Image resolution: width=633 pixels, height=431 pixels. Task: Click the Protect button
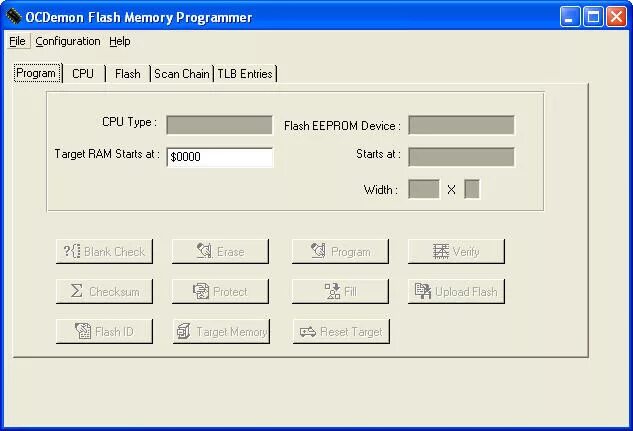(x=220, y=291)
